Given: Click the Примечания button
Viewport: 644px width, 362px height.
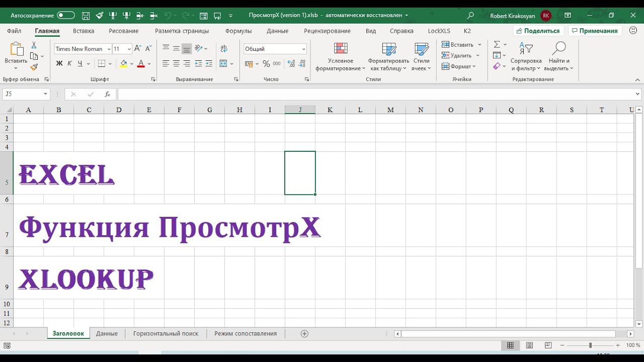Looking at the screenshot, I should [x=595, y=31].
